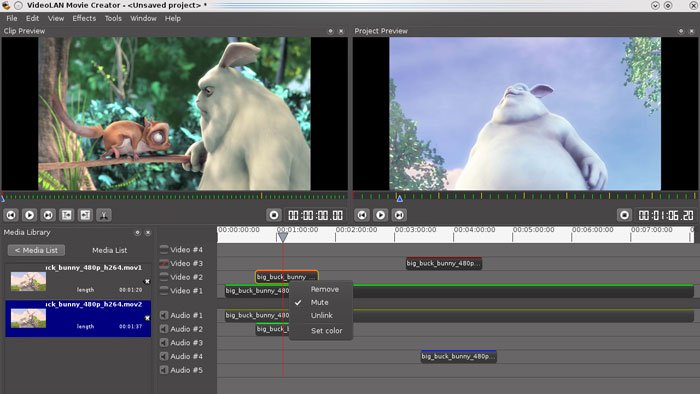Close the Media Library panel
Image resolution: width=700 pixels, height=394 pixels.
coord(148,232)
